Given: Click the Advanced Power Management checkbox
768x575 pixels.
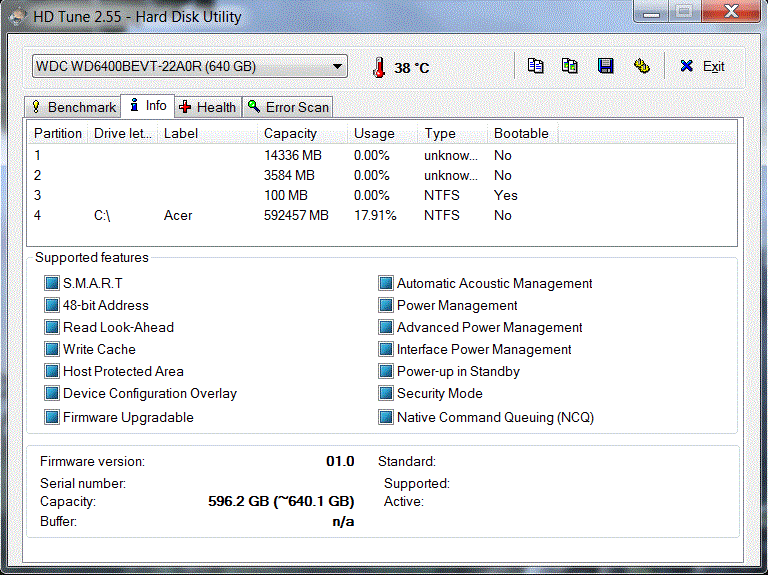Looking at the screenshot, I should (385, 327).
